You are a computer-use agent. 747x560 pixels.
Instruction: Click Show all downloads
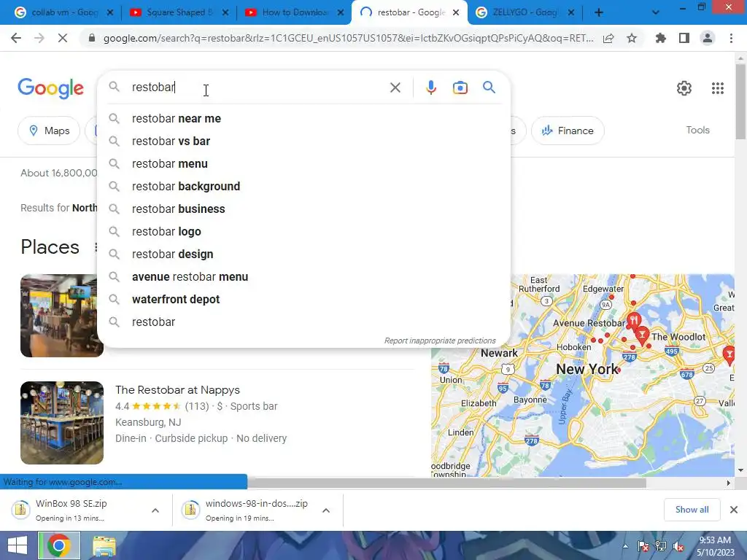click(692, 510)
